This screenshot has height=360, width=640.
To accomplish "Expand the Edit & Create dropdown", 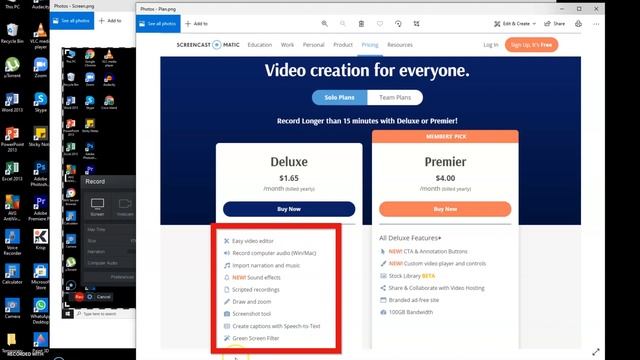I will [515, 24].
